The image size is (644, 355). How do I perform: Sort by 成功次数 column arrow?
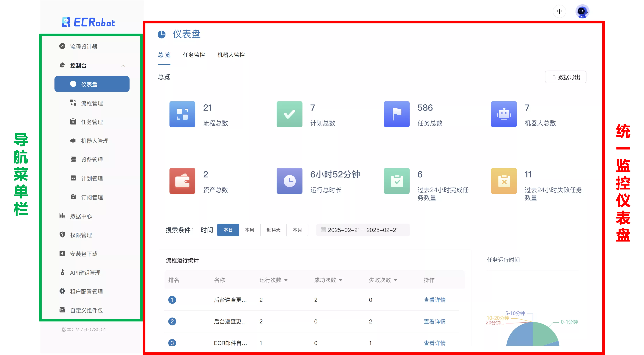pyautogui.click(x=341, y=281)
